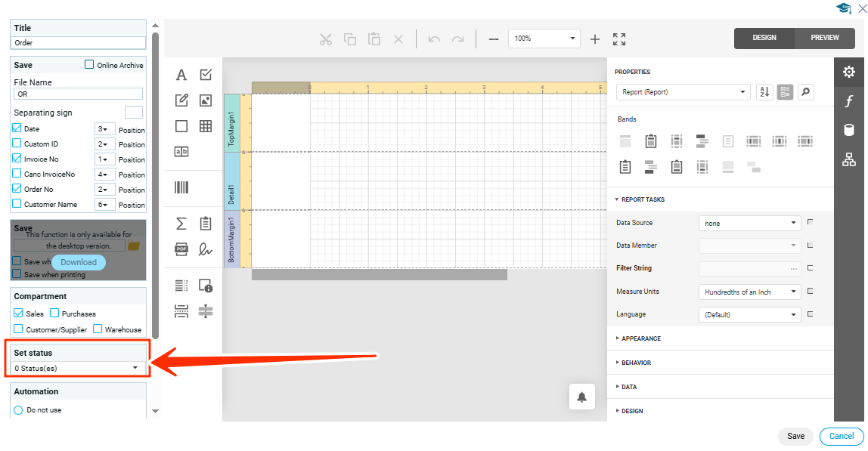The height and width of the screenshot is (451, 868).
Task: Open the Expressions function tab icon
Action: click(x=849, y=101)
